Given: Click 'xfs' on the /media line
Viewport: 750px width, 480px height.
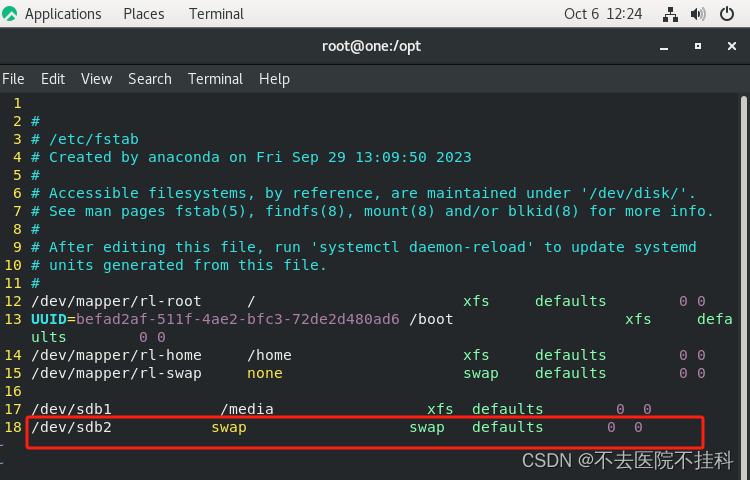Looking at the screenshot, I should click(x=440, y=409).
